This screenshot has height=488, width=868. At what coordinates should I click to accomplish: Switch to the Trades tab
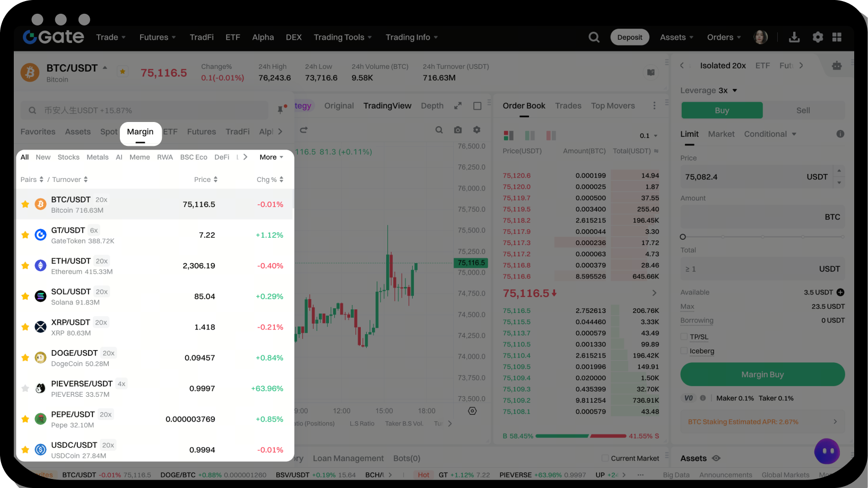click(568, 106)
